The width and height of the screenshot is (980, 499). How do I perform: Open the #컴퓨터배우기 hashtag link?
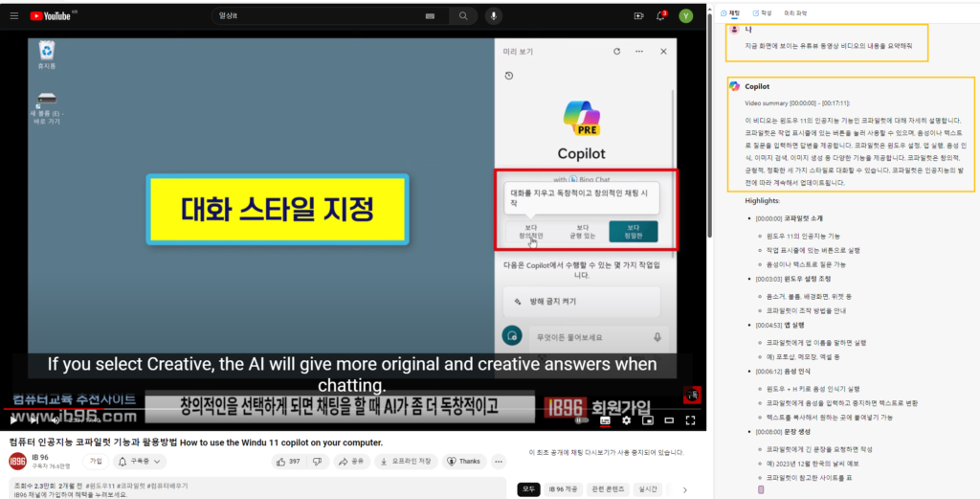167,486
